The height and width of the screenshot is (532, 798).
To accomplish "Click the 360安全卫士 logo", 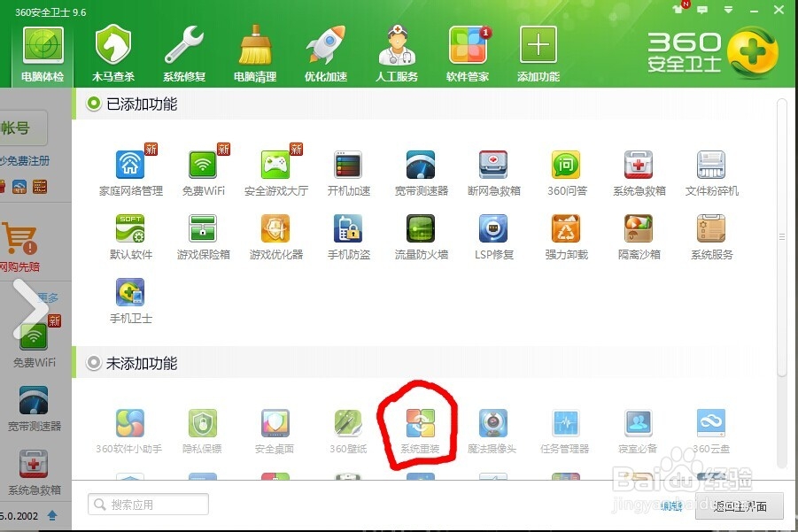I will [x=712, y=52].
